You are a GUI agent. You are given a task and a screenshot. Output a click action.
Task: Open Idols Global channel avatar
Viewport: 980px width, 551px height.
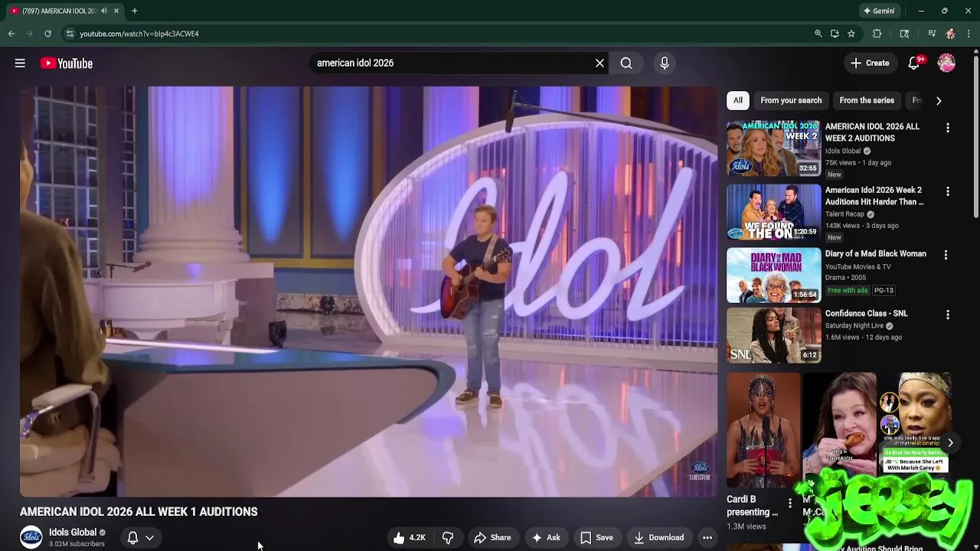click(31, 537)
